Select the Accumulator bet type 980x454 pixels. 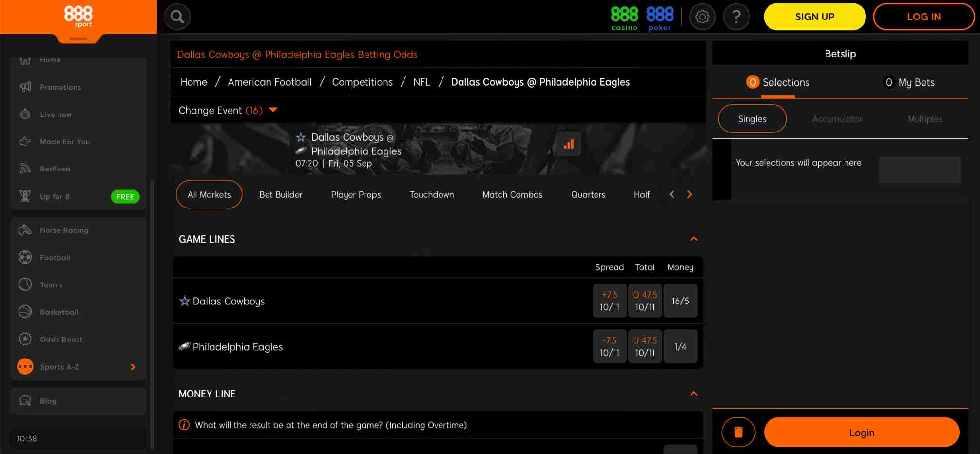coord(837,119)
